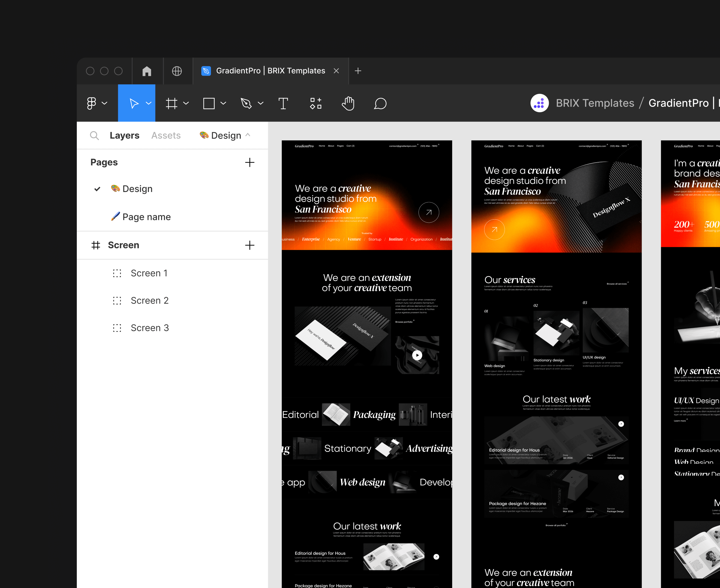The image size is (720, 588).
Task: Add a new page
Action: click(250, 162)
